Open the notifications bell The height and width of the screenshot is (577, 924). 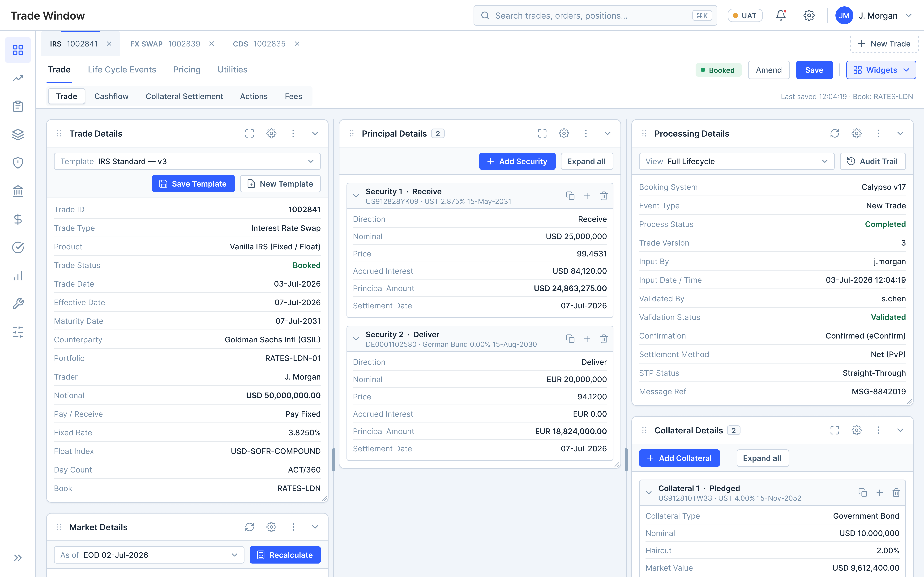781,16
